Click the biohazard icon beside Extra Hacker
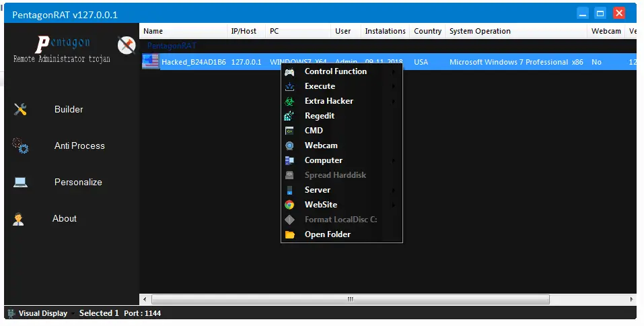The image size is (644, 326). pos(289,101)
